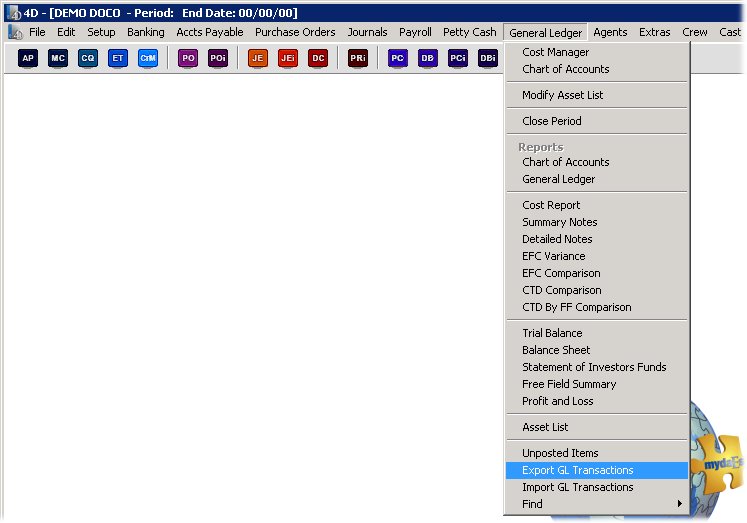Image resolution: width=747 pixels, height=523 pixels.
Task: Open the Accts Payable menu
Action: tap(210, 32)
